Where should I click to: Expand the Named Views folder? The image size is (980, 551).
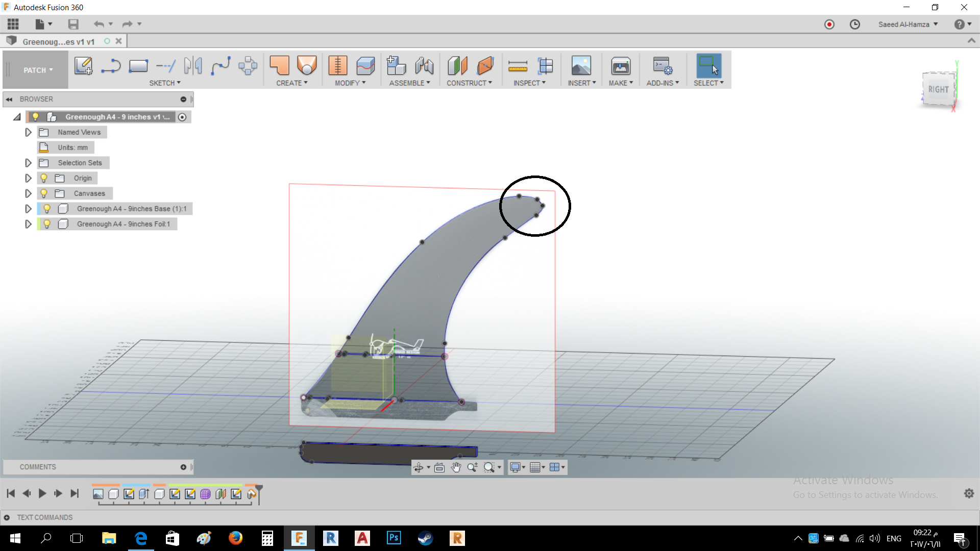[28, 132]
